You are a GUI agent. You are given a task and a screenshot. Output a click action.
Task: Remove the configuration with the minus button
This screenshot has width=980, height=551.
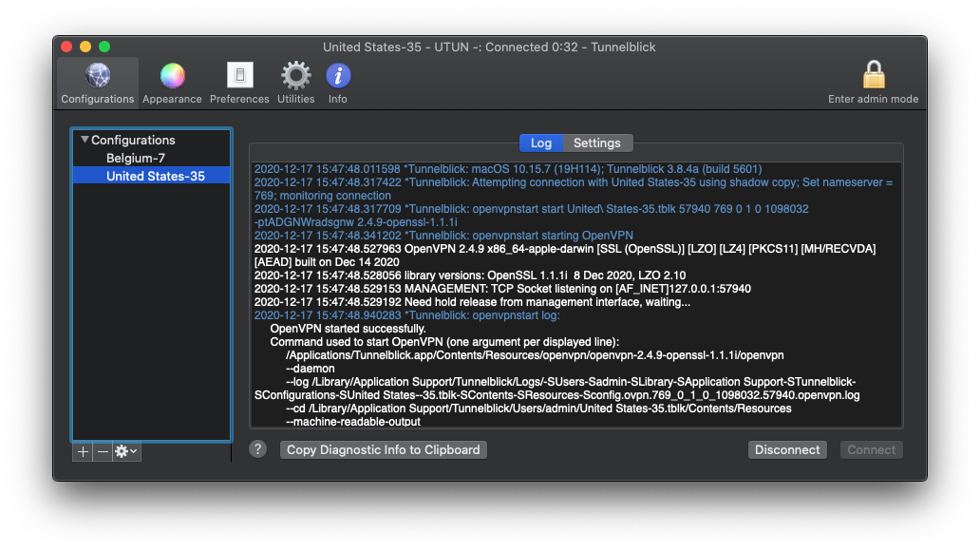tap(104, 451)
